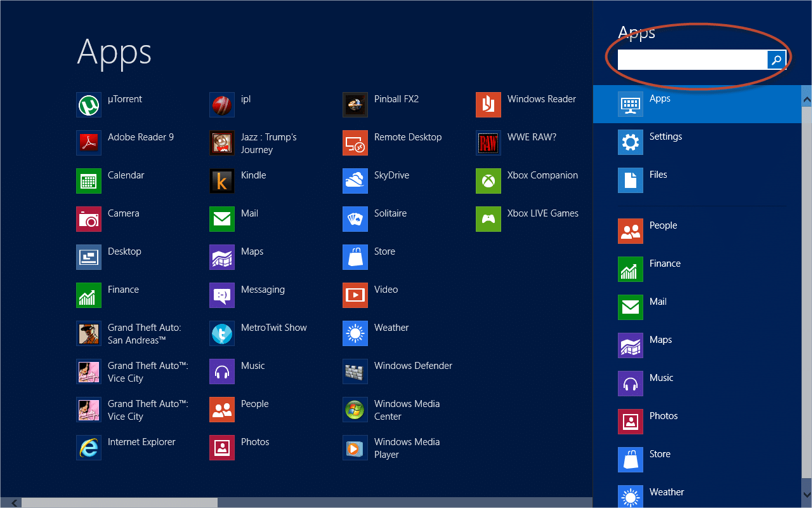Screen dimensions: 812x508
Task: Click inside the search input box
Action: [x=688, y=60]
